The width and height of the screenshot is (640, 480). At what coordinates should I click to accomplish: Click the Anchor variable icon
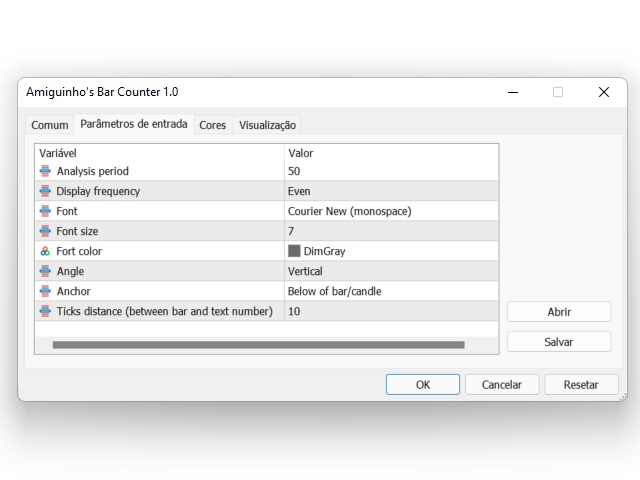45,291
